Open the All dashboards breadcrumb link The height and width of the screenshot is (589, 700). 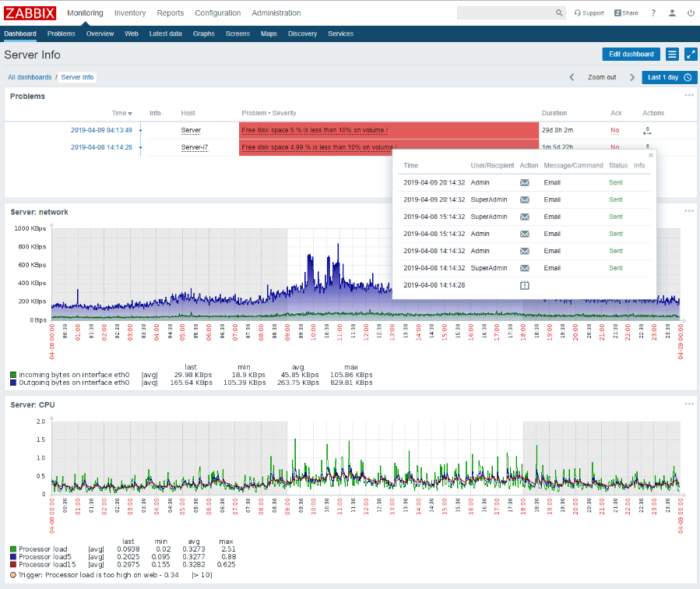[x=30, y=77]
